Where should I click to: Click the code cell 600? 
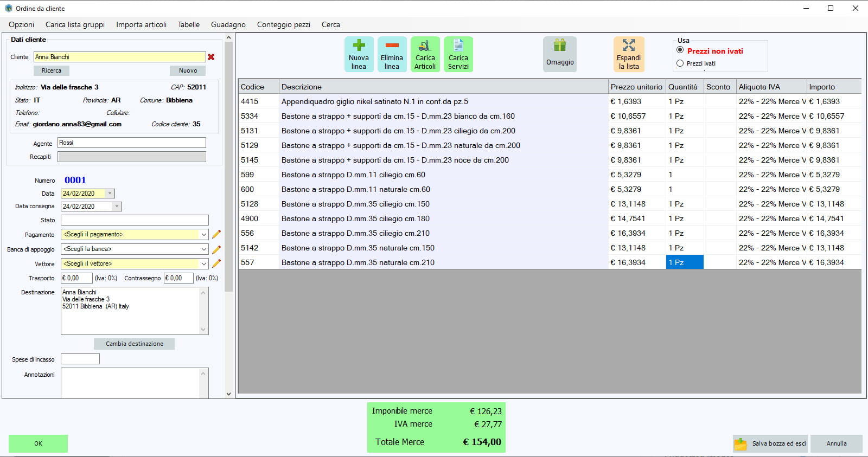tap(259, 189)
